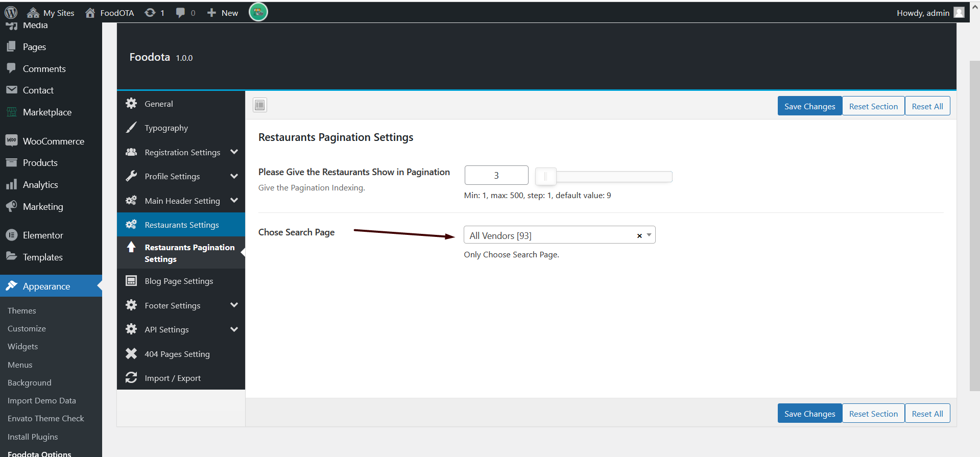This screenshot has width=980, height=457.
Task: Open the Chose Search Page dropdown
Action: [x=649, y=235]
